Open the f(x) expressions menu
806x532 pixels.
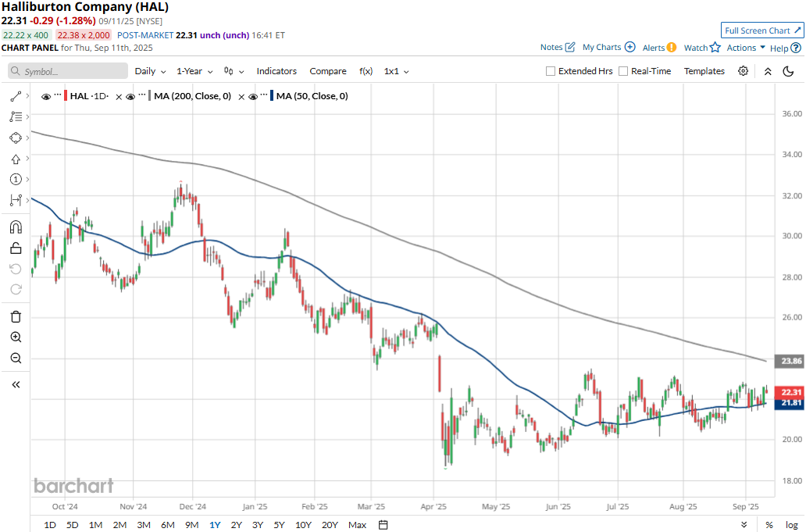366,71
